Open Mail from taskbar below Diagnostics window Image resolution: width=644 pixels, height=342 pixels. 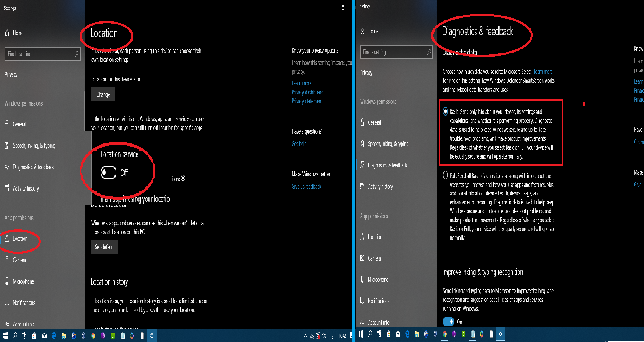pyautogui.click(x=398, y=334)
